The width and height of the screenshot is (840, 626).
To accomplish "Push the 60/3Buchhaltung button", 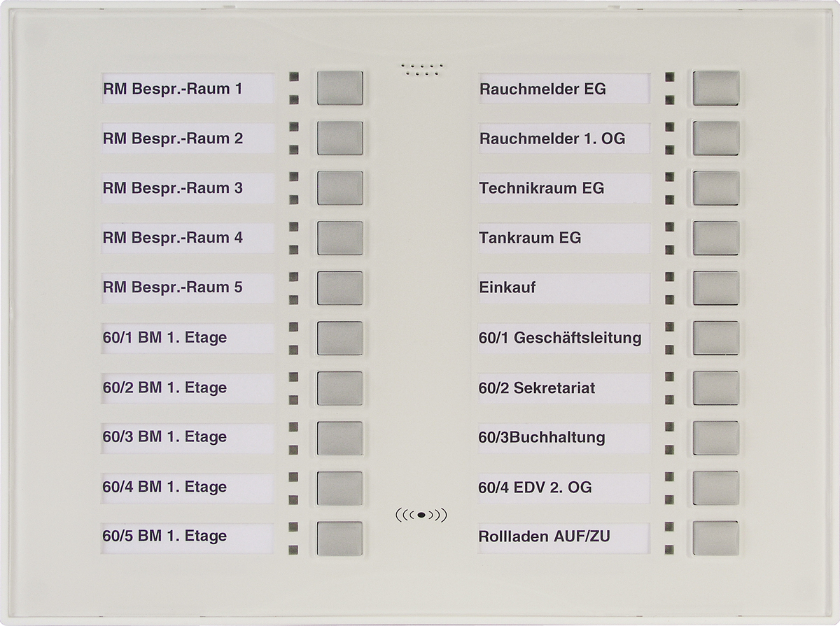I will [x=716, y=439].
